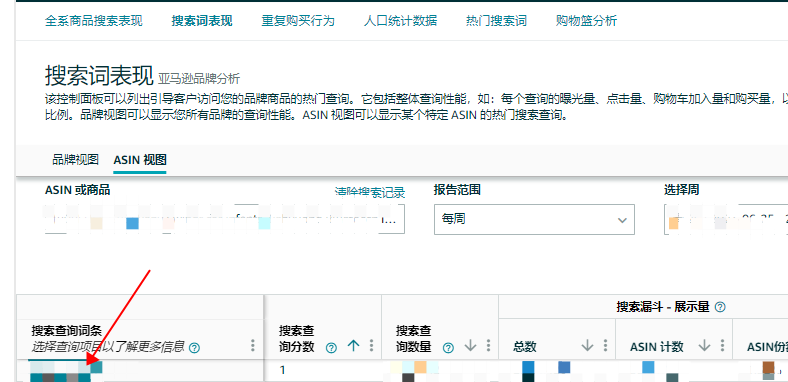Open column menu for 总数
This screenshot has width=788, height=382.
(x=605, y=345)
